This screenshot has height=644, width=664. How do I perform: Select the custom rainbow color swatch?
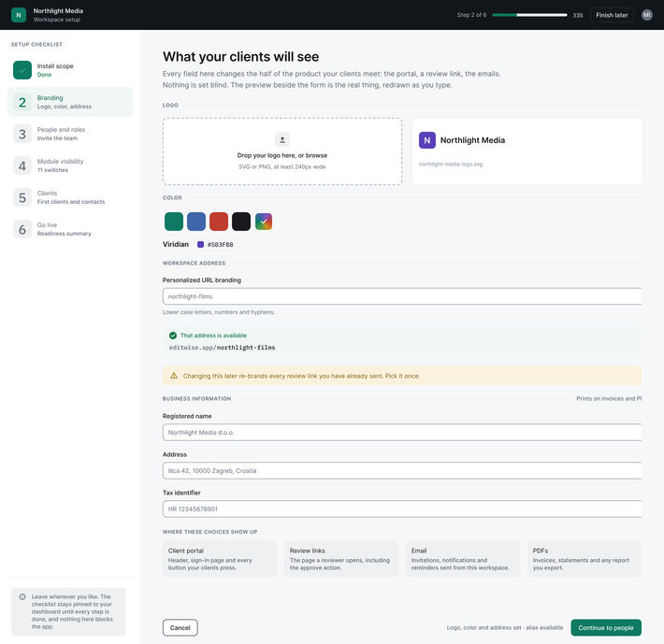[264, 222]
